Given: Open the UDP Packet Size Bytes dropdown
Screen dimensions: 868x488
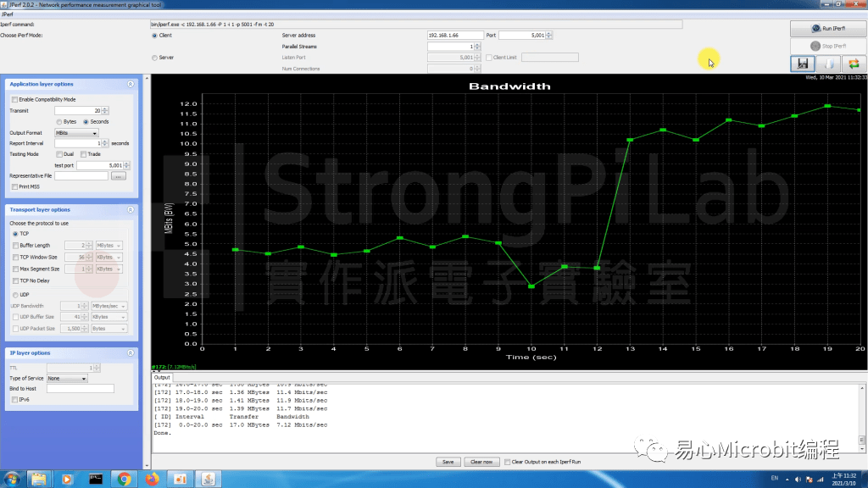Looking at the screenshot, I should click(109, 329).
